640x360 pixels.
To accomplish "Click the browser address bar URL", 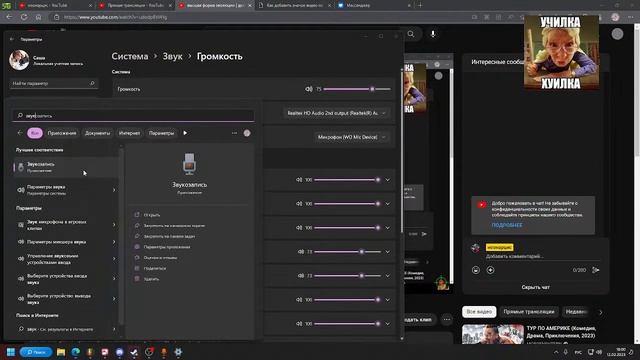I will click(x=116, y=17).
